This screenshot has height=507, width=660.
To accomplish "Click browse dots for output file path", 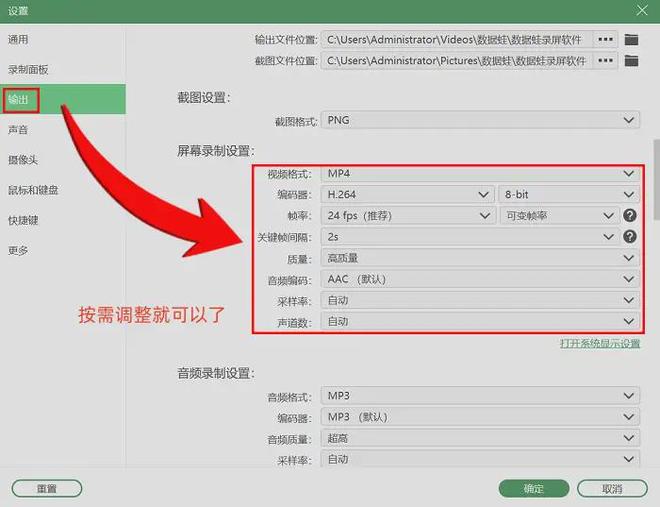I will click(605, 40).
